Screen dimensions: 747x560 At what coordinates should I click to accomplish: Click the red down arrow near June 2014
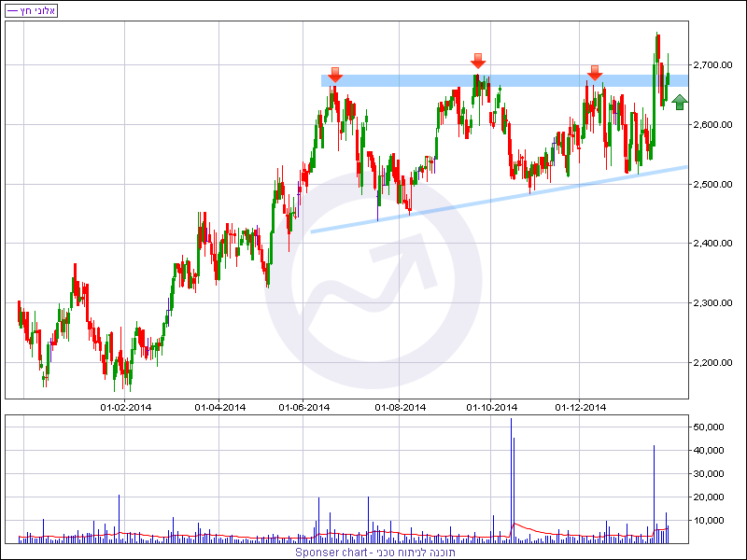click(x=335, y=76)
